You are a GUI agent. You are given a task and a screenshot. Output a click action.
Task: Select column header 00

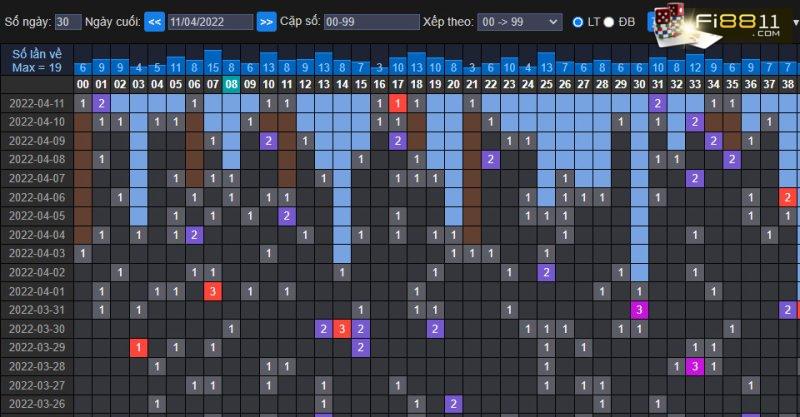(83, 84)
